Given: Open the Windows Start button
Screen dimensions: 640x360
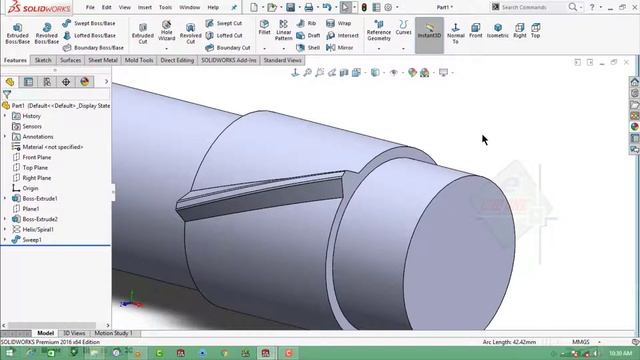Looking at the screenshot, I should [9, 353].
